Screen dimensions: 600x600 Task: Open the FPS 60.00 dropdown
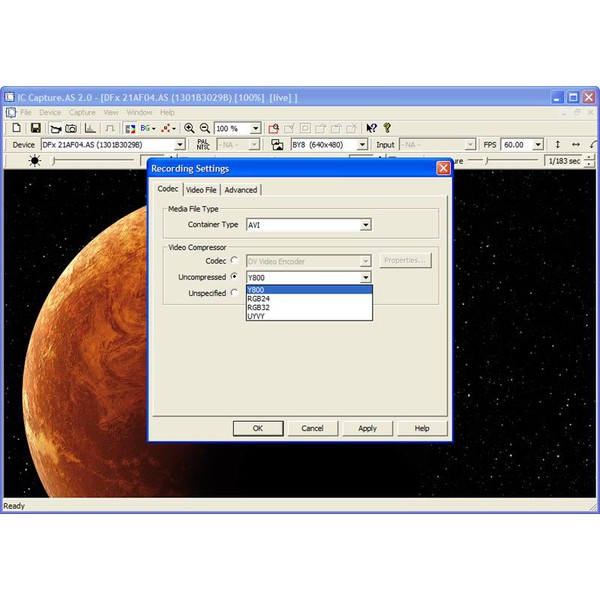pos(538,145)
